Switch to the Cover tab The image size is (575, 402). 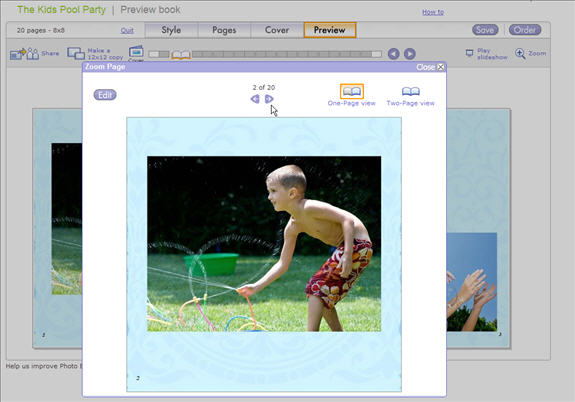point(277,30)
